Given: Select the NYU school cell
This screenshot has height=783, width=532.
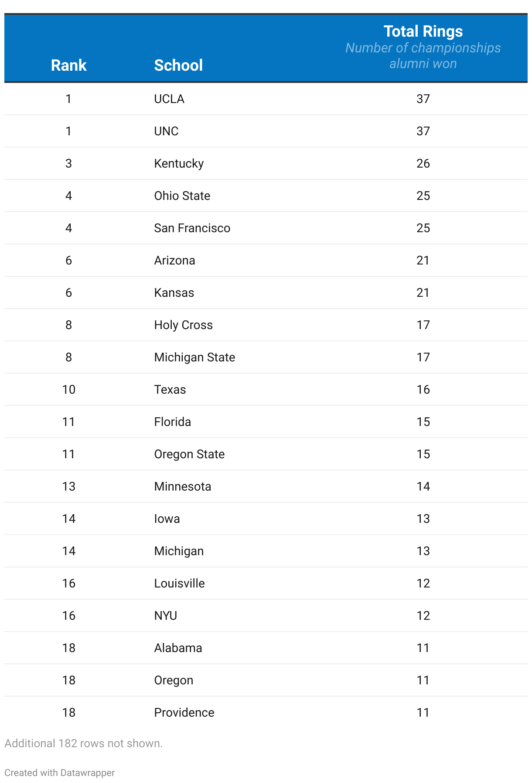Looking at the screenshot, I should [x=165, y=616].
